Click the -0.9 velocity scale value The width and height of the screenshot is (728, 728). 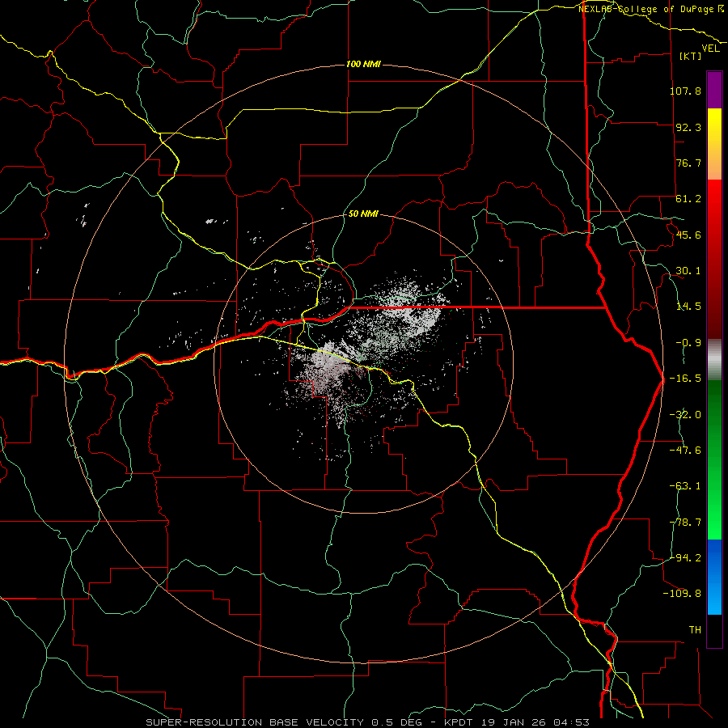(688, 343)
